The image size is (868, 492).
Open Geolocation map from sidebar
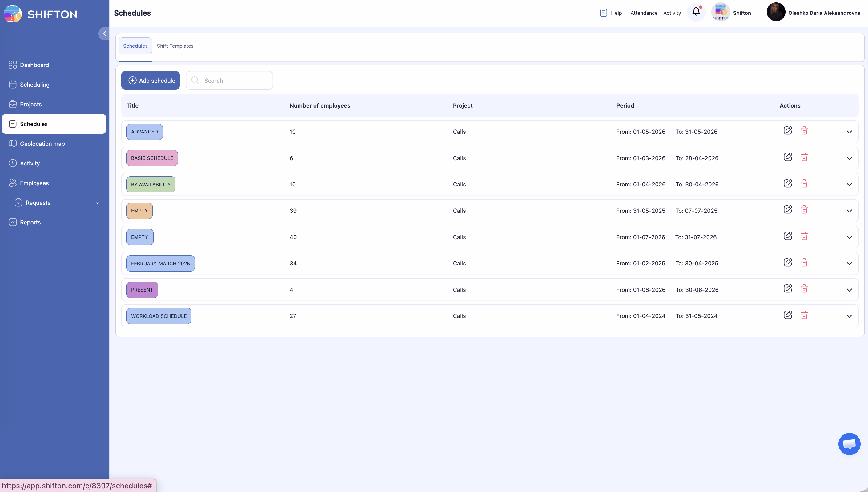click(42, 144)
